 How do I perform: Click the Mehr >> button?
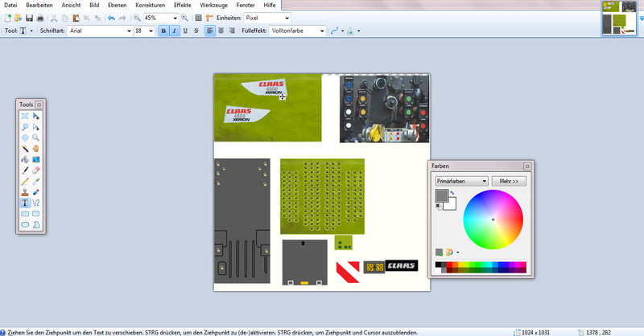tap(509, 181)
